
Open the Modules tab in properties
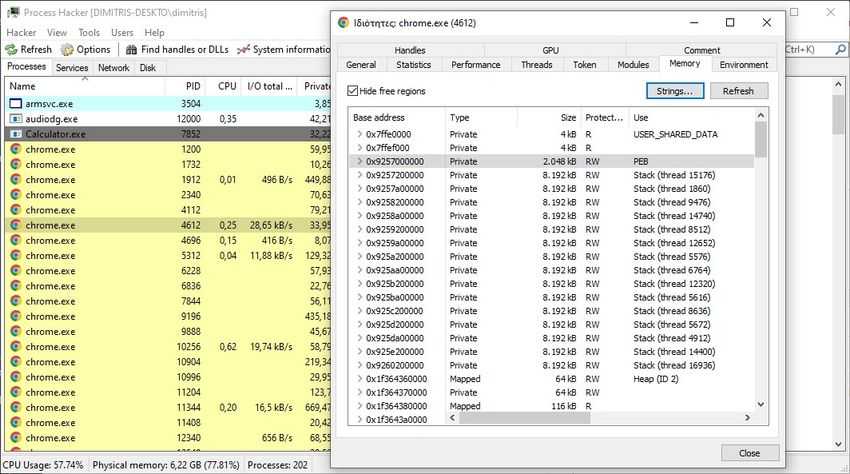click(x=633, y=65)
